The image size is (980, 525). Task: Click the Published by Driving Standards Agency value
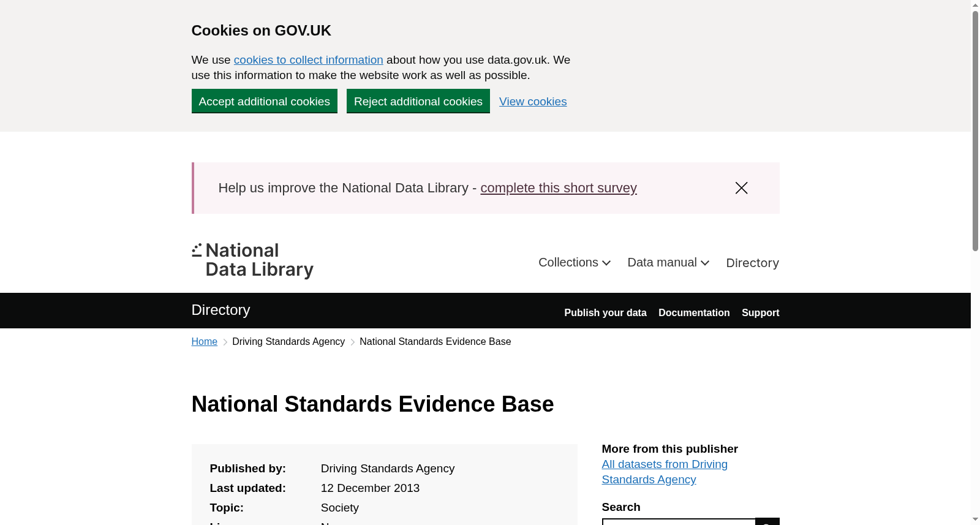click(x=388, y=469)
